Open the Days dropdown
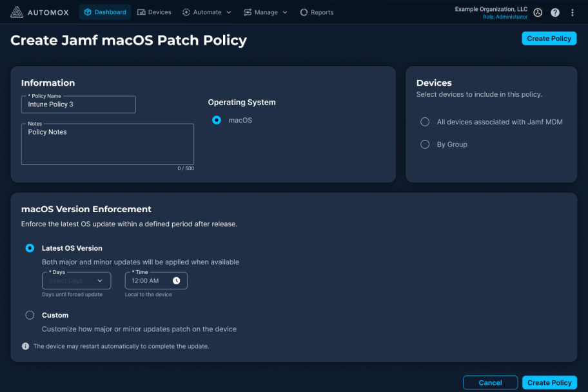The height and width of the screenshot is (392, 588). [77, 280]
